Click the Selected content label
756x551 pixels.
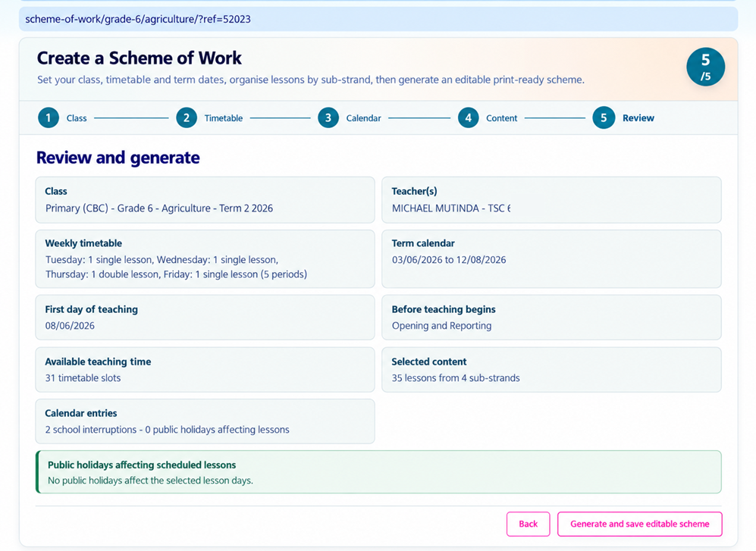point(428,362)
